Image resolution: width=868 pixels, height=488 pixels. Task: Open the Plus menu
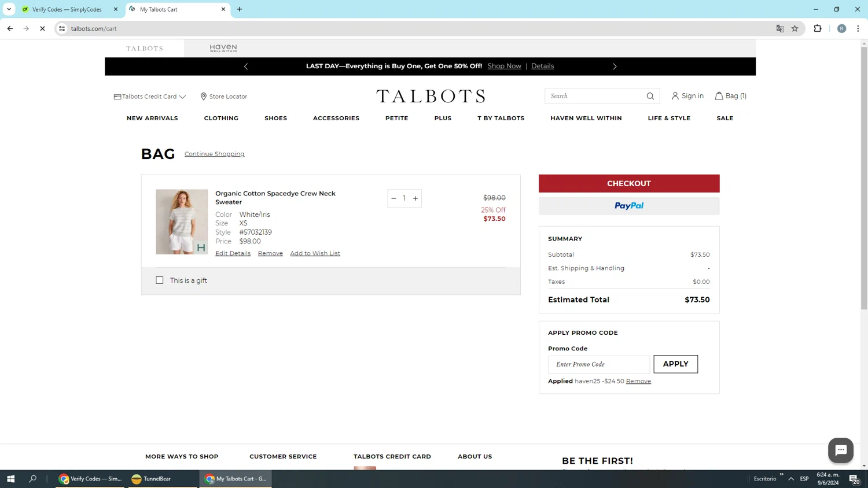(x=443, y=118)
